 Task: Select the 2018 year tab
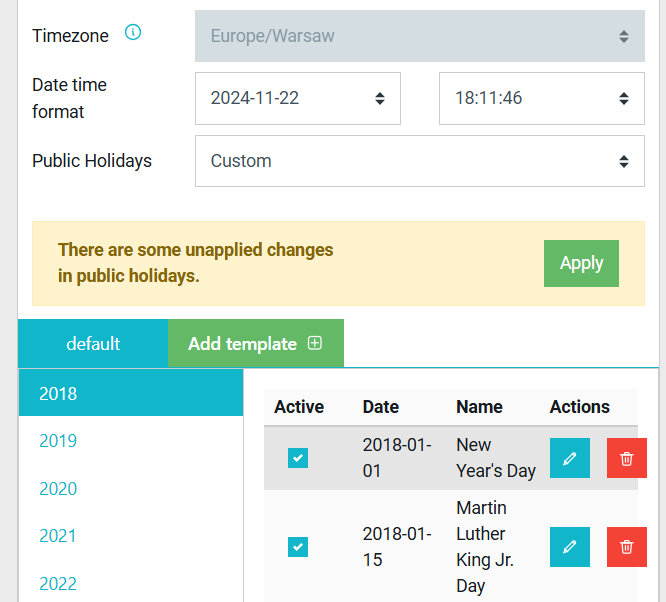coord(131,393)
